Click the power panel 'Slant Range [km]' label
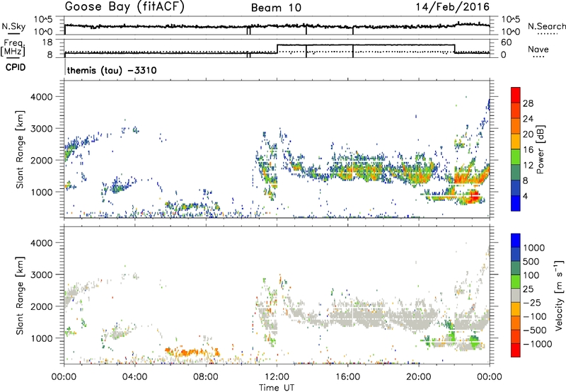Image resolution: width=566 pixels, height=392 pixels. coord(20,149)
